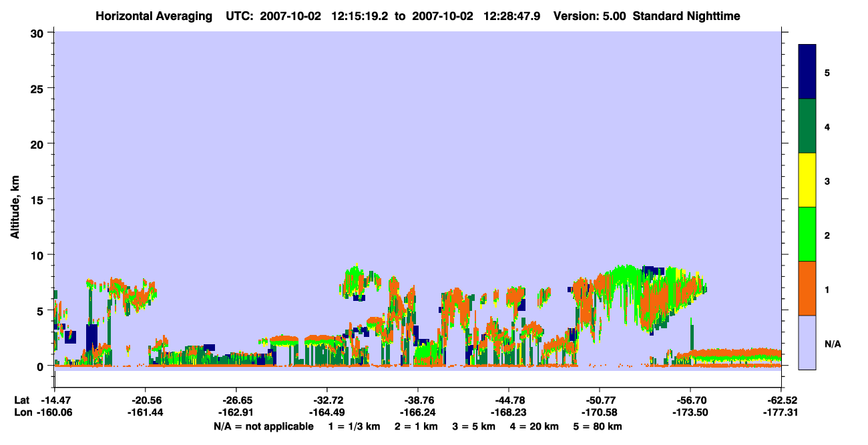Click the dark blue colorbar segment labeled 5
The height and width of the screenshot is (445, 868).
pos(807,72)
